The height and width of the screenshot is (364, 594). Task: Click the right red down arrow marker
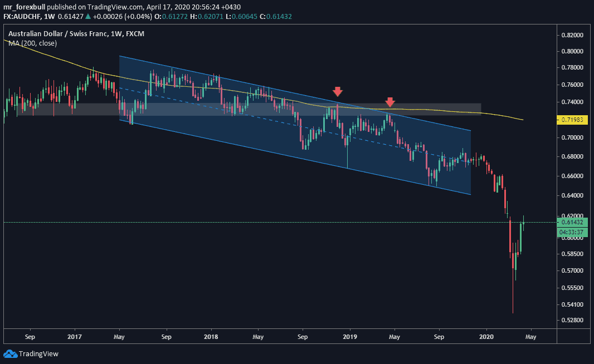point(390,102)
